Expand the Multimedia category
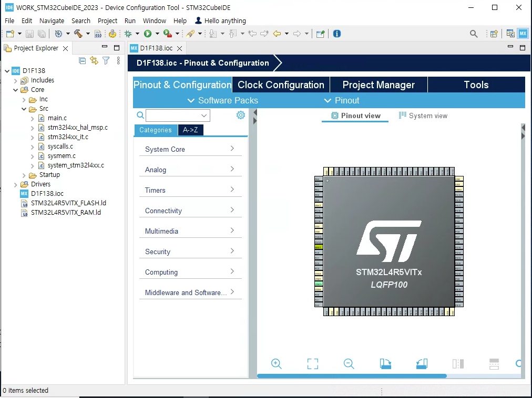Screen dimensions: 532x398 [190, 231]
